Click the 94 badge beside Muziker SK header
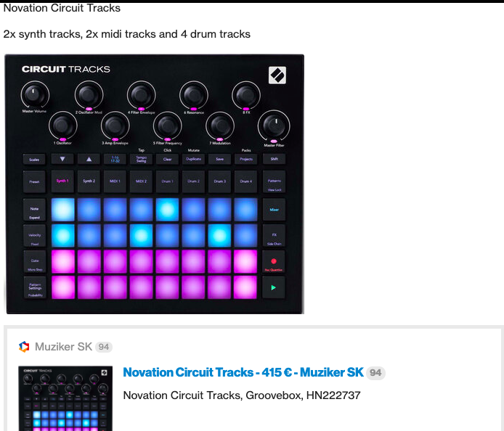 click(104, 347)
